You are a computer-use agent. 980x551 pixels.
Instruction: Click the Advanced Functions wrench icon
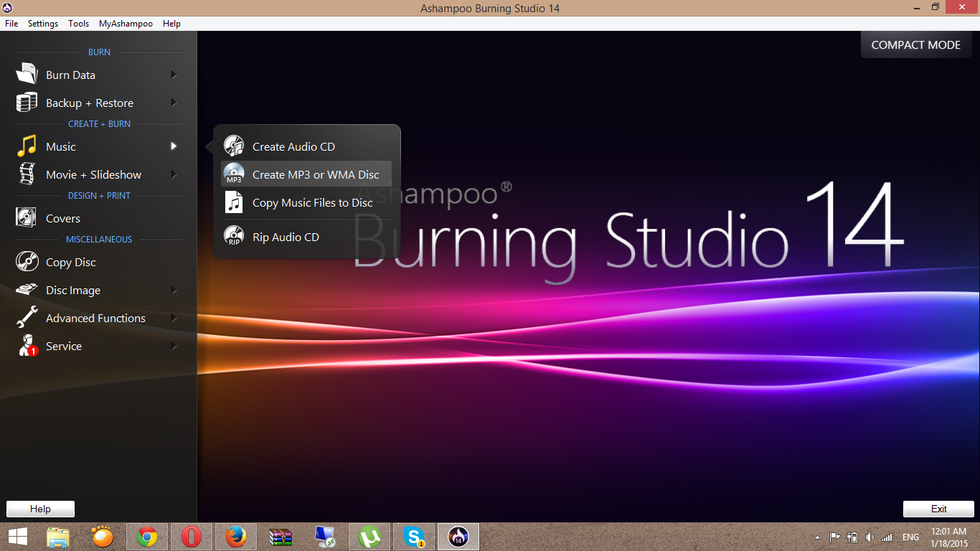point(27,318)
